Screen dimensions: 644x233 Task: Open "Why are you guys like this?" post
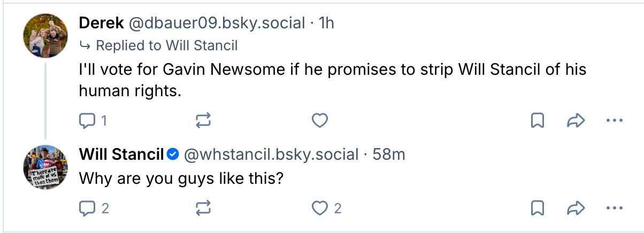181,178
